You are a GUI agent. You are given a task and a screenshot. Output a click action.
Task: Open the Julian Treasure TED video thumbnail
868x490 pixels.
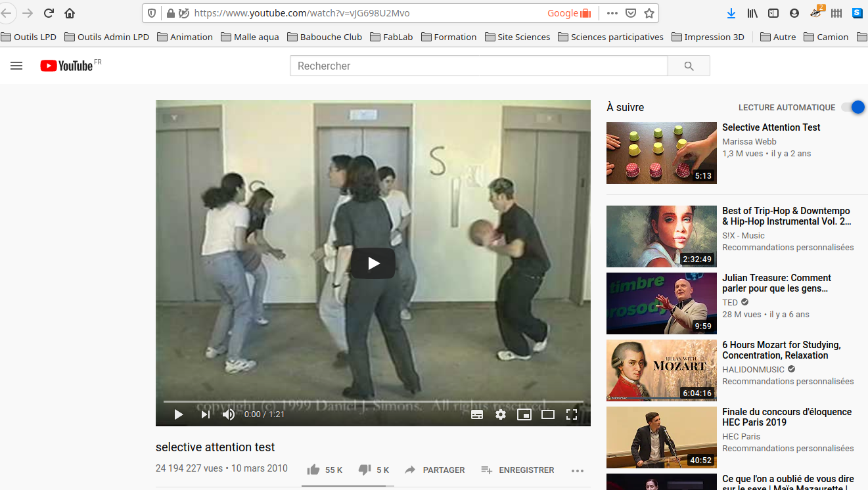[x=661, y=303]
